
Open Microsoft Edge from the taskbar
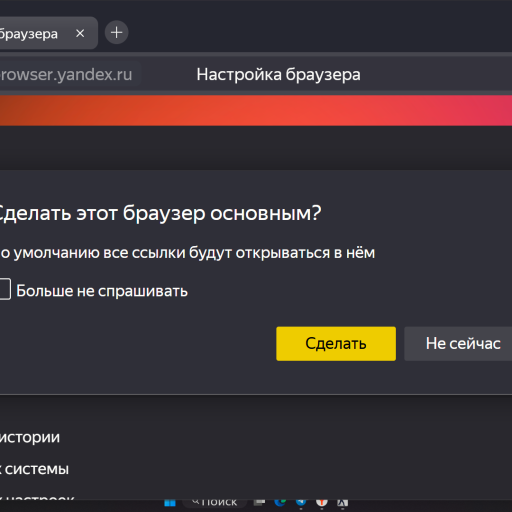click(280, 503)
